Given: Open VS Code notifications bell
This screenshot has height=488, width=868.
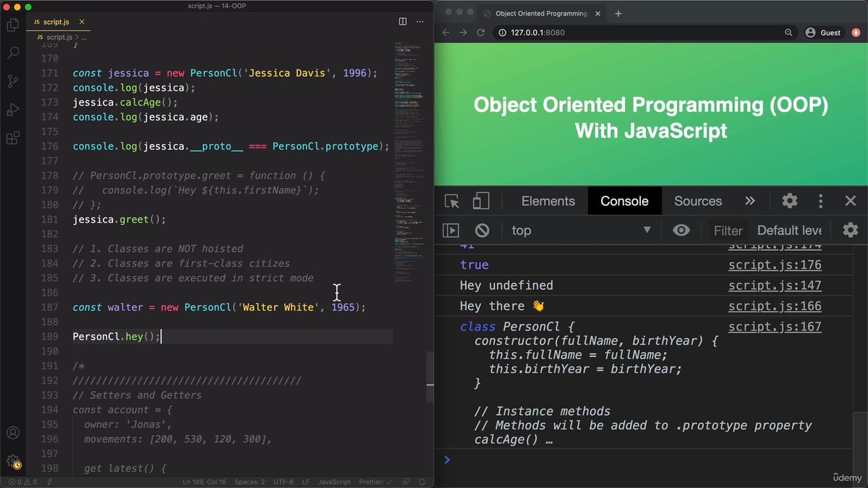Looking at the screenshot, I should (x=422, y=481).
